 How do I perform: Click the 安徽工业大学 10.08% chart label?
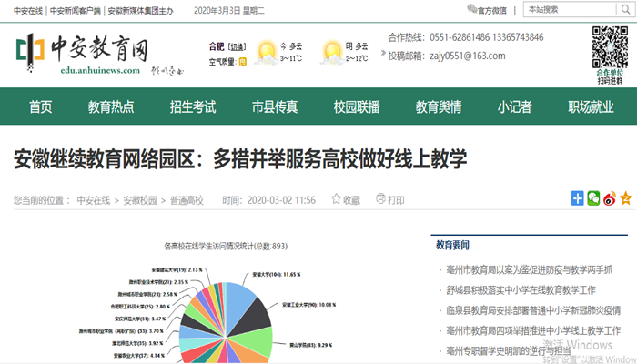pyautogui.click(x=309, y=305)
